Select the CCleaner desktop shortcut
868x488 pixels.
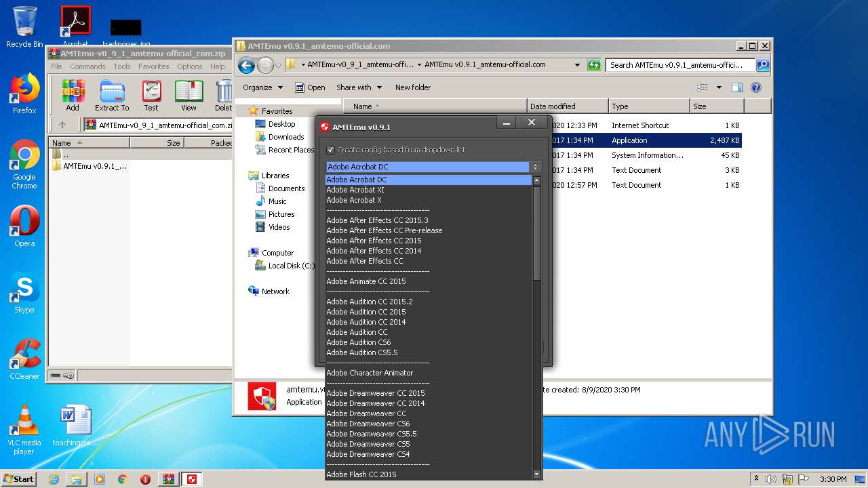[x=24, y=359]
